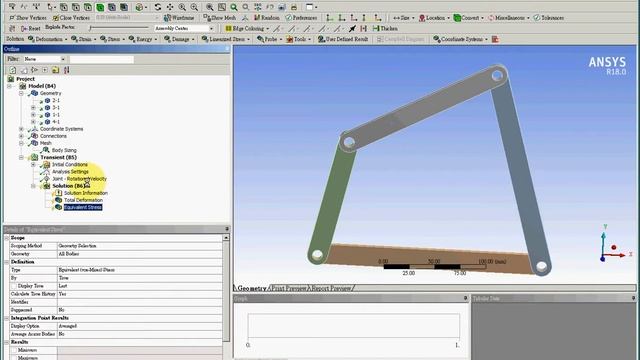This screenshot has height=360, width=640.
Task: Adjust the Explode Factor slider
Action: click(x=119, y=28)
